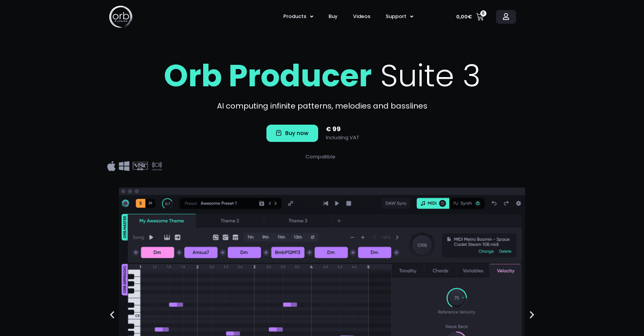Go to next chord page with right chevron
The image size is (644, 336).
(397, 237)
